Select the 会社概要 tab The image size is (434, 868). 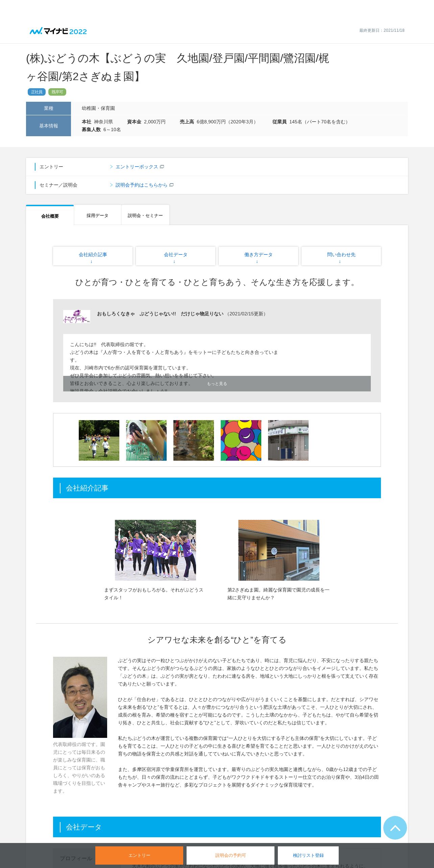[x=50, y=216]
